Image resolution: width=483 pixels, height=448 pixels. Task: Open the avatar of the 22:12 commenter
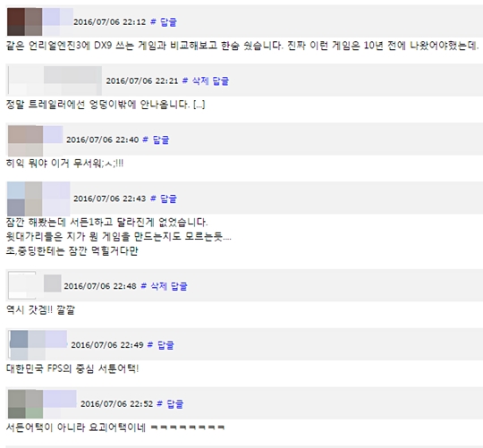[25, 21]
